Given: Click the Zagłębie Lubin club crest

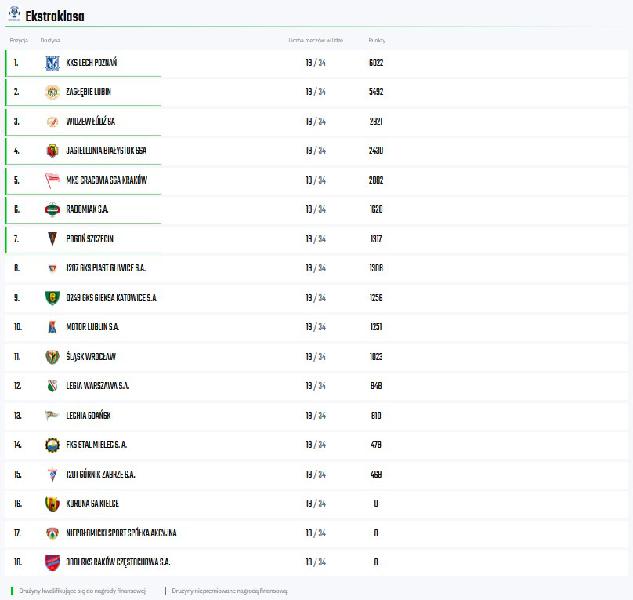Looking at the screenshot, I should click(52, 92).
